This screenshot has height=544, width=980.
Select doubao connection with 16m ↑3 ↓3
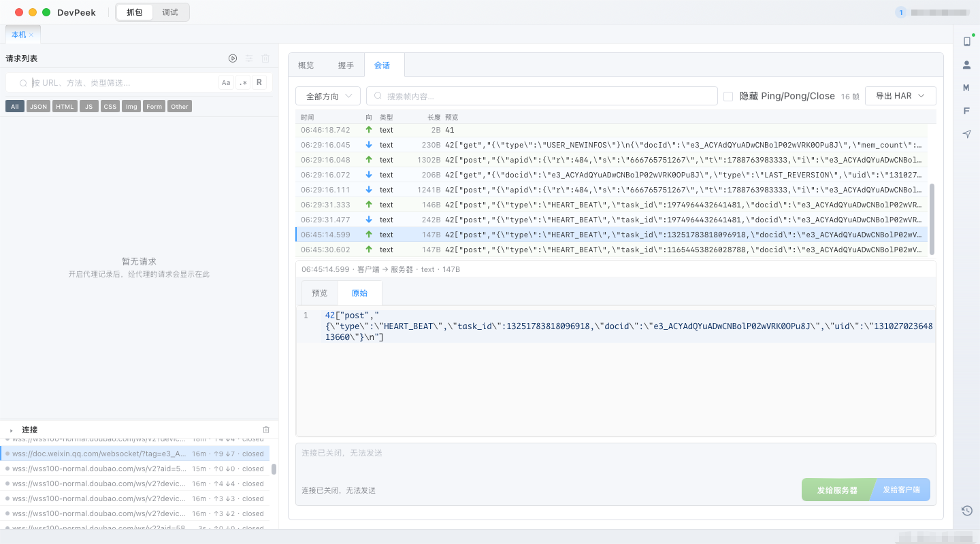pyautogui.click(x=135, y=498)
